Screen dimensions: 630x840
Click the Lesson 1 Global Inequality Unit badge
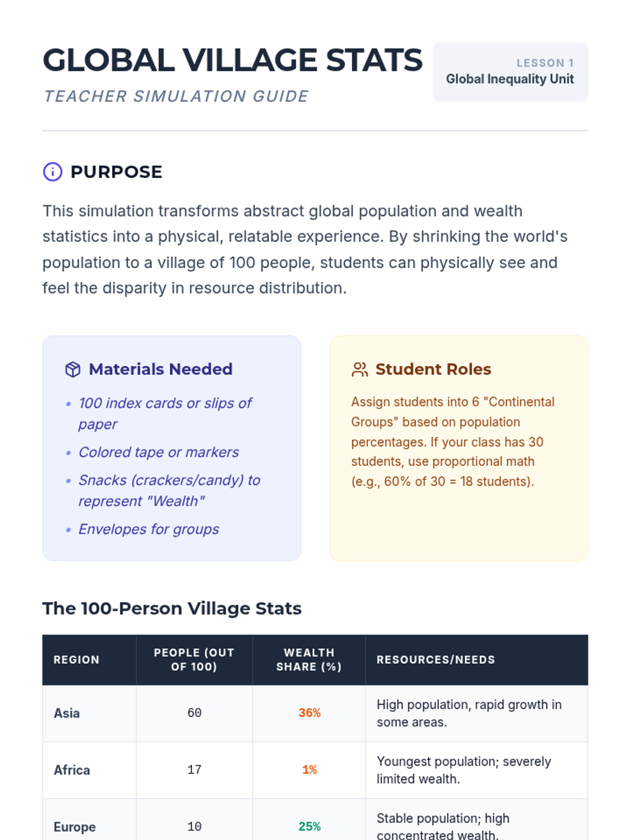[x=510, y=72]
